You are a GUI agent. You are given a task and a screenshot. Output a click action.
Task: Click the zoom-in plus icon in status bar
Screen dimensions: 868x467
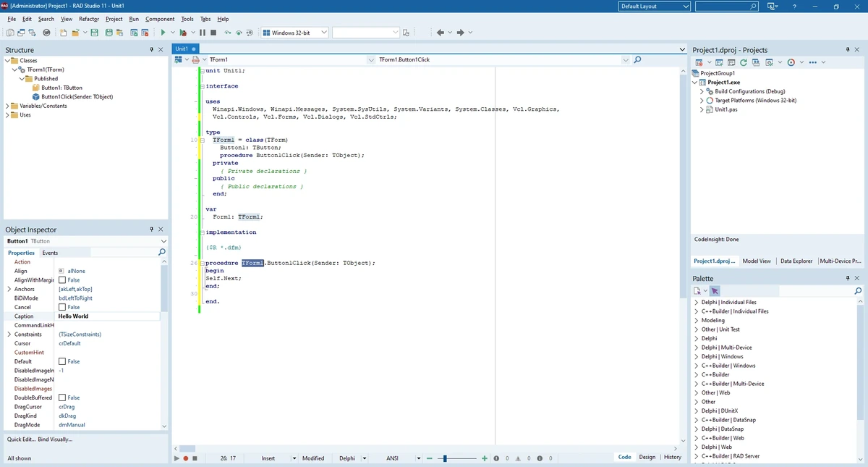tap(484, 458)
